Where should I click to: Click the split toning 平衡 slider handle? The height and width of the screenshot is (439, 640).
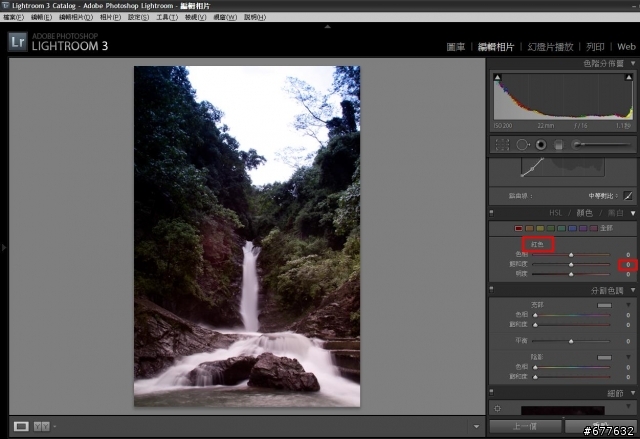pos(571,341)
